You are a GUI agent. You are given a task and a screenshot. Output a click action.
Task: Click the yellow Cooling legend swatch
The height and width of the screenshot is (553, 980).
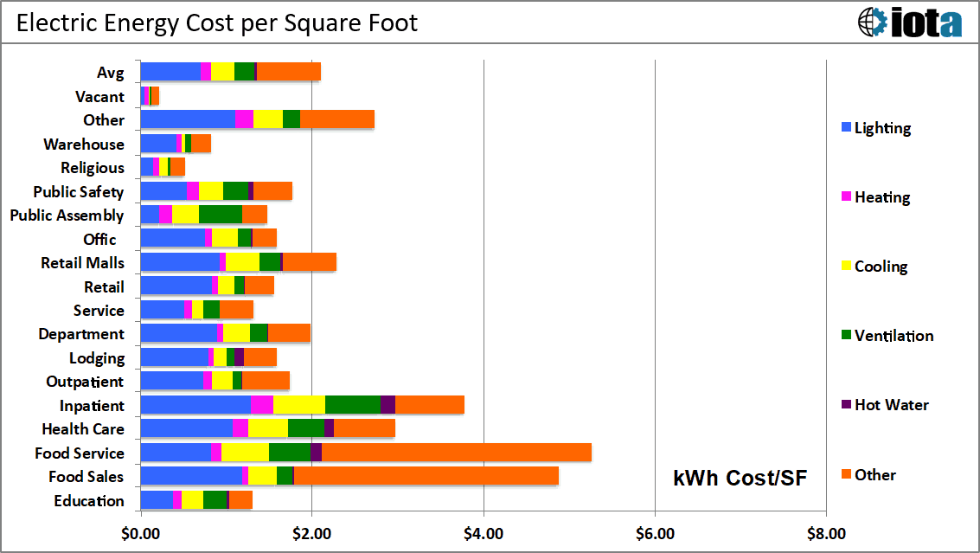coord(846,266)
